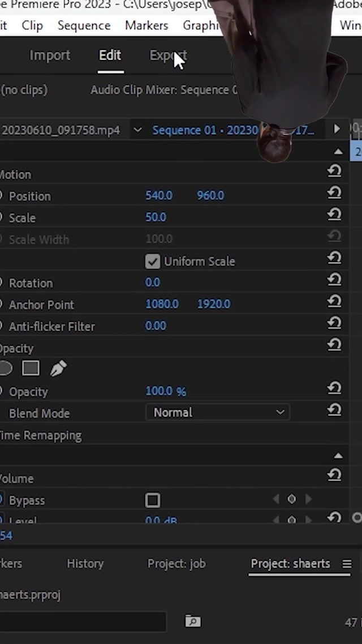Click the Opacity value 100.0 %
The width and height of the screenshot is (362, 644).
pos(165,391)
